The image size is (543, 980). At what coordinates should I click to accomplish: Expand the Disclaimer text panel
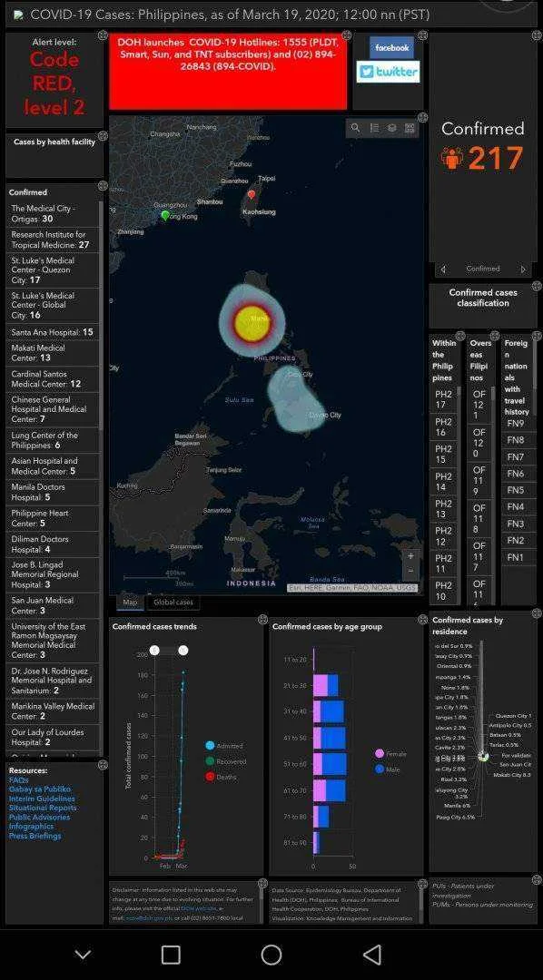pyautogui.click(x=262, y=884)
